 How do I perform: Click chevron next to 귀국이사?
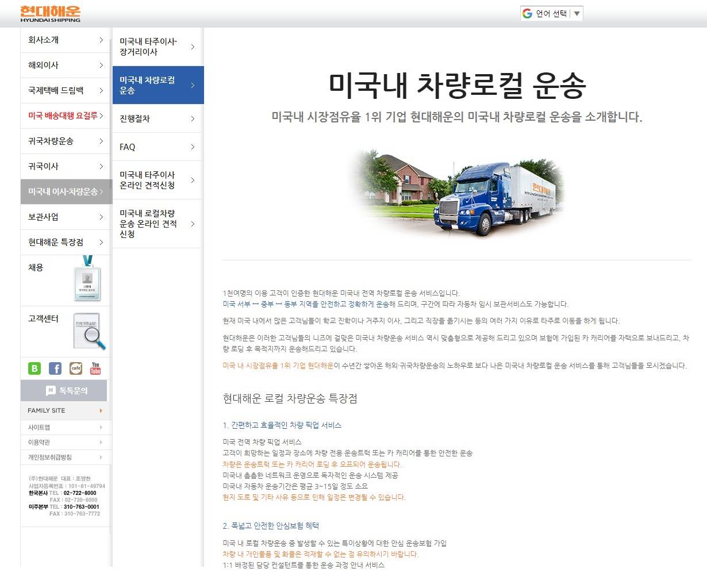[101, 166]
